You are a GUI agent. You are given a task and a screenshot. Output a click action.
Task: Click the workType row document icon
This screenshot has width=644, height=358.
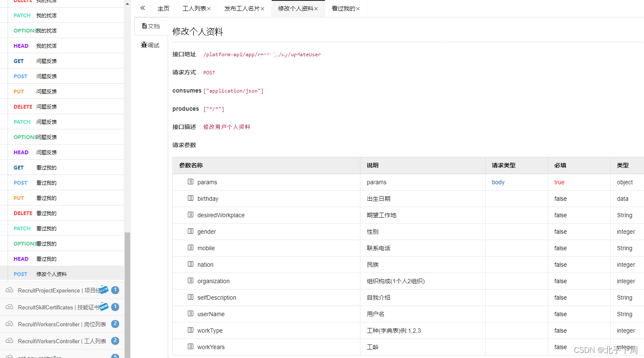(x=191, y=330)
